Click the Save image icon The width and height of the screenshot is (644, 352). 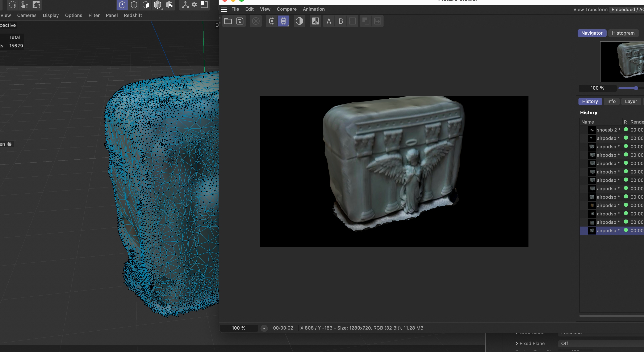[x=240, y=21]
